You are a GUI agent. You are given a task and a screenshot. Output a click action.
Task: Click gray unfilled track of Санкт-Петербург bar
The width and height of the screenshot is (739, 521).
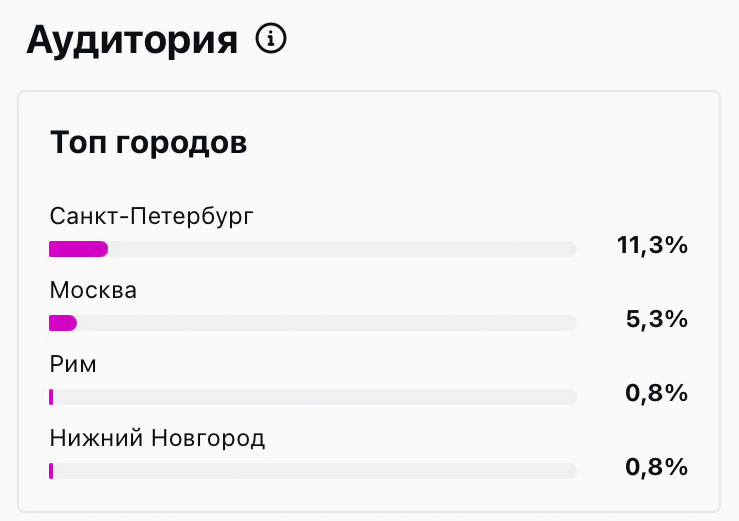340,249
